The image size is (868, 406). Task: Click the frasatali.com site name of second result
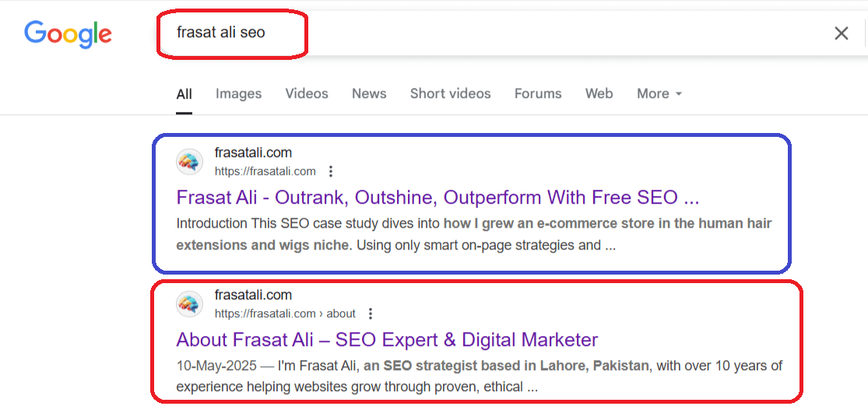253,295
